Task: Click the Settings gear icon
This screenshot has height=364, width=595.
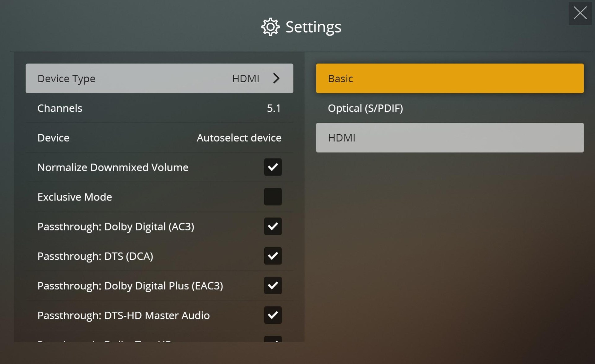Action: [270, 27]
